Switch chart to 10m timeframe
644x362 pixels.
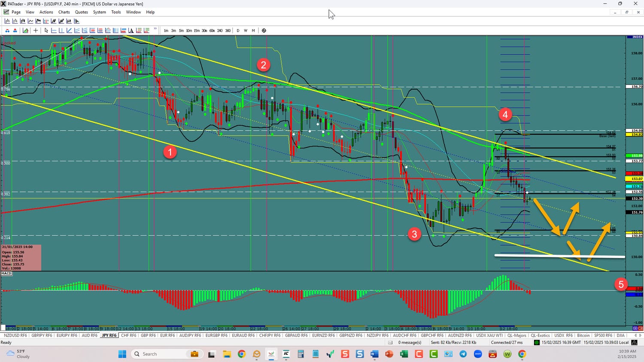tap(189, 30)
